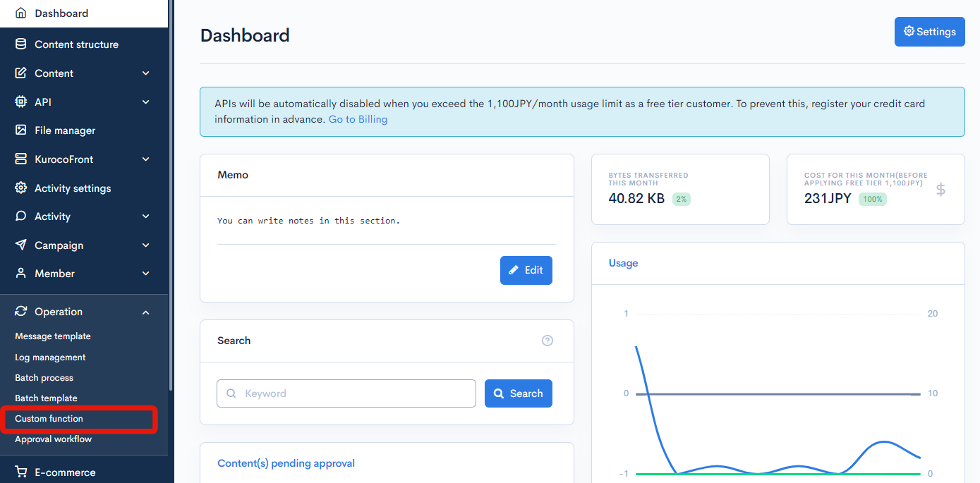Open the Custom function menu item

(49, 418)
